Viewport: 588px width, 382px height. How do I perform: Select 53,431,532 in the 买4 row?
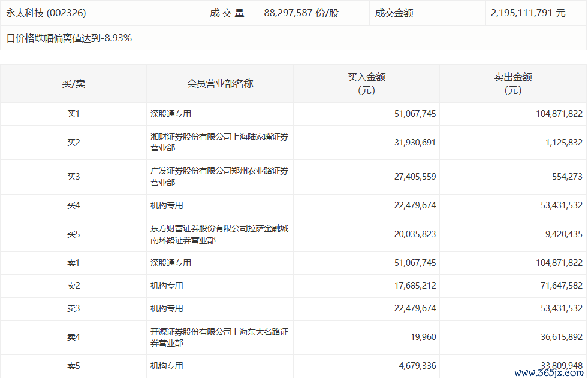click(x=562, y=205)
